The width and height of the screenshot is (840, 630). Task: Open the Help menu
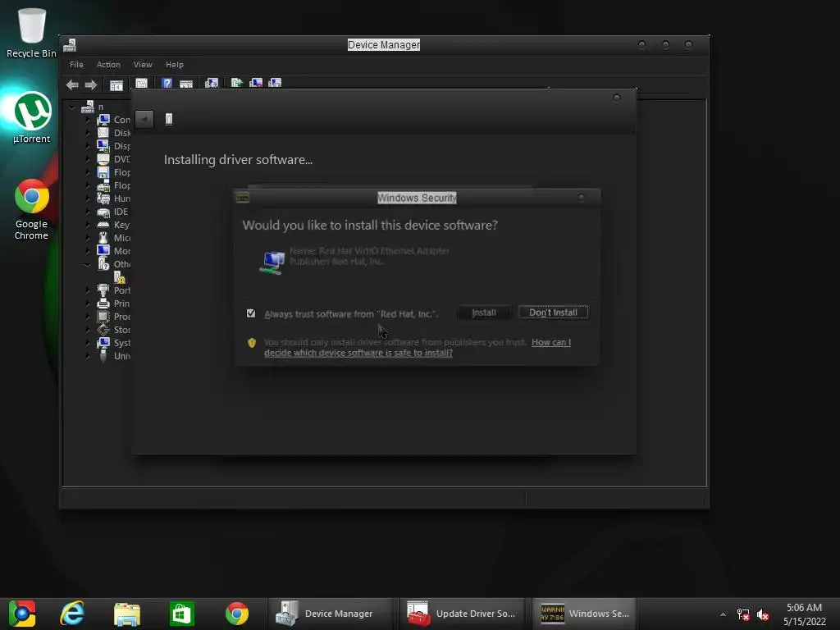click(x=175, y=64)
